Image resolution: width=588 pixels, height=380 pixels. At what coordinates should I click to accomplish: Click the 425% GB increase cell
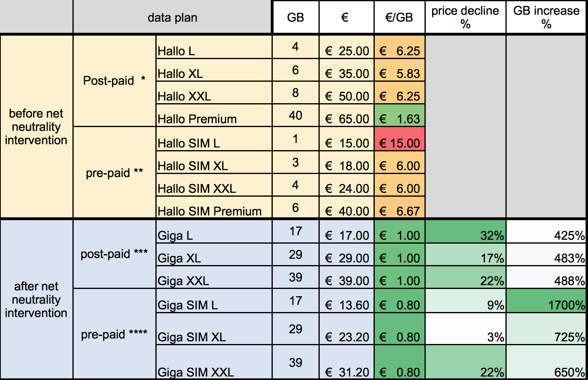[x=546, y=231]
